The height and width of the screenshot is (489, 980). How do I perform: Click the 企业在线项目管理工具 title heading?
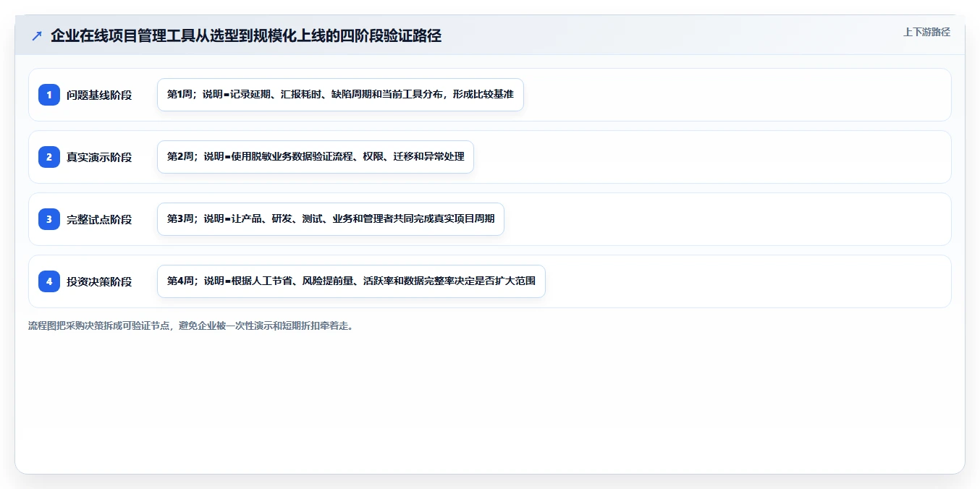click(246, 36)
